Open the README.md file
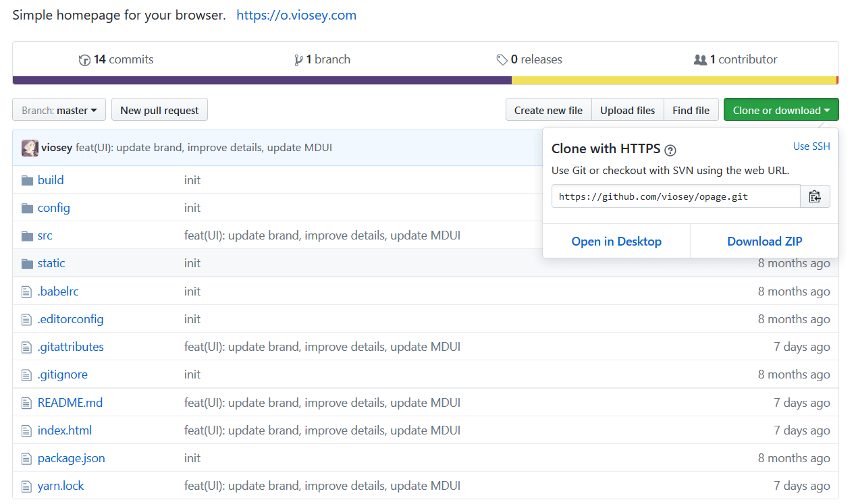The image size is (856, 504). click(x=70, y=403)
